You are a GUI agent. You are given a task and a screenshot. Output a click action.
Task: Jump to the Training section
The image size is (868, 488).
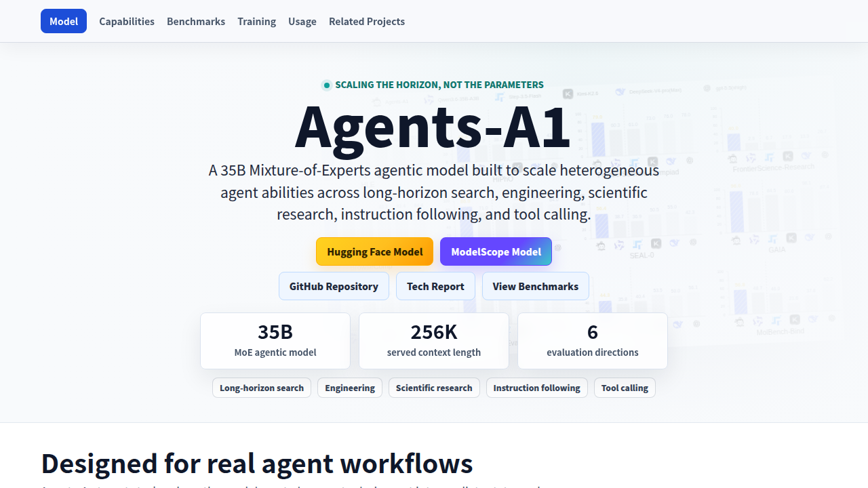pos(256,21)
